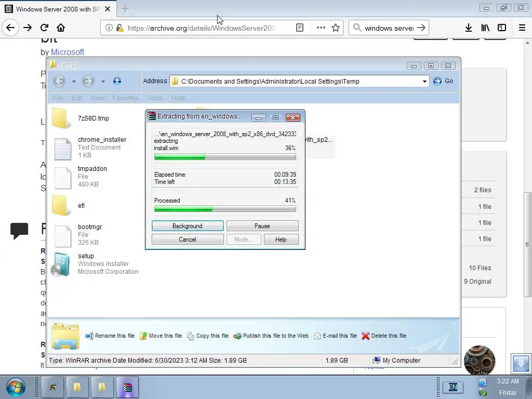Toggle reader view icon in address bar
This screenshot has height=399, width=532.
click(x=300, y=28)
